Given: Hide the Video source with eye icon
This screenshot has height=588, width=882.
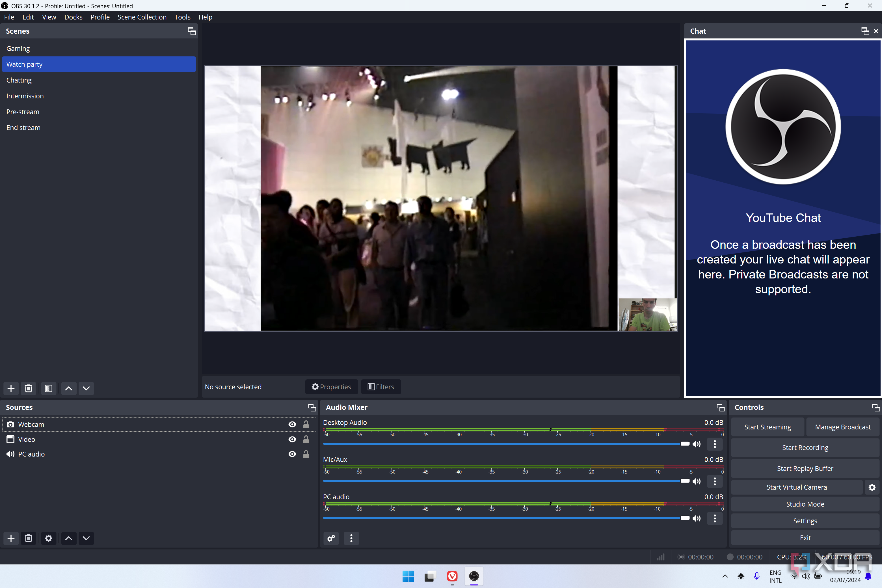Looking at the screenshot, I should click(x=292, y=439).
